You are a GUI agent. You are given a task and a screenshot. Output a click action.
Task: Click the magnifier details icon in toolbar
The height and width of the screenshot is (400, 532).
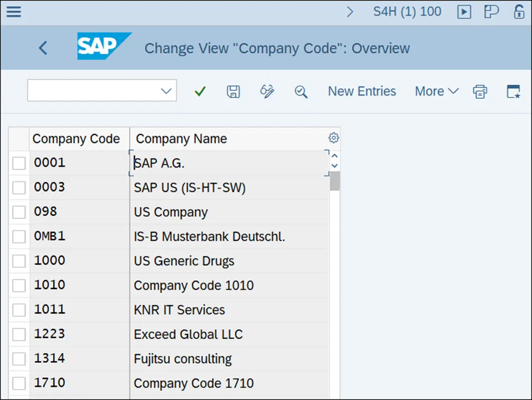(301, 92)
